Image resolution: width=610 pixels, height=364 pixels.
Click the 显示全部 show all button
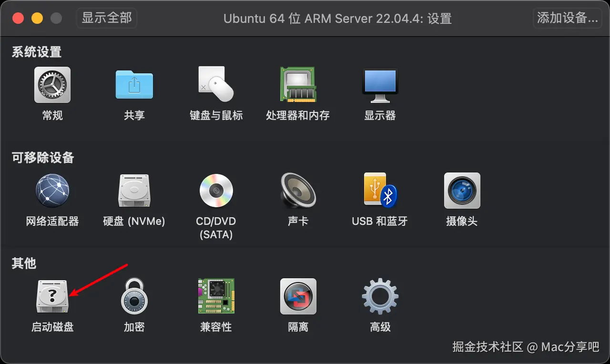107,18
